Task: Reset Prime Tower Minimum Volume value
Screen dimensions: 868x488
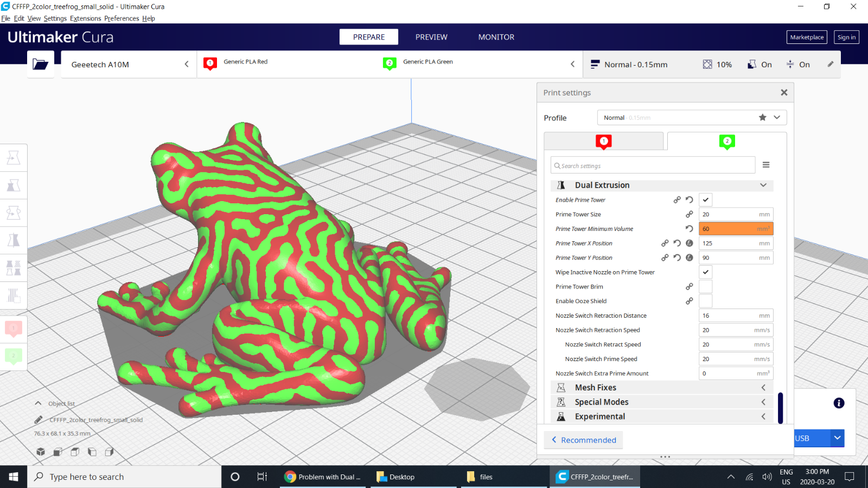Action: click(689, 229)
